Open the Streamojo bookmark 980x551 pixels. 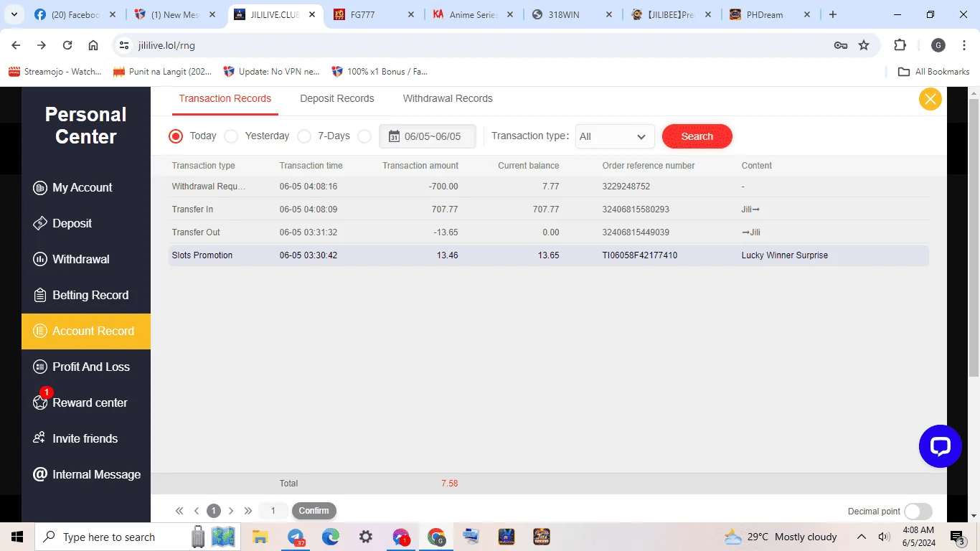[55, 72]
